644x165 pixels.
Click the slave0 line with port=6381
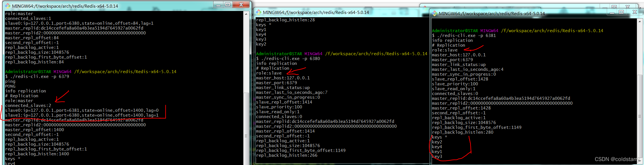82,110
